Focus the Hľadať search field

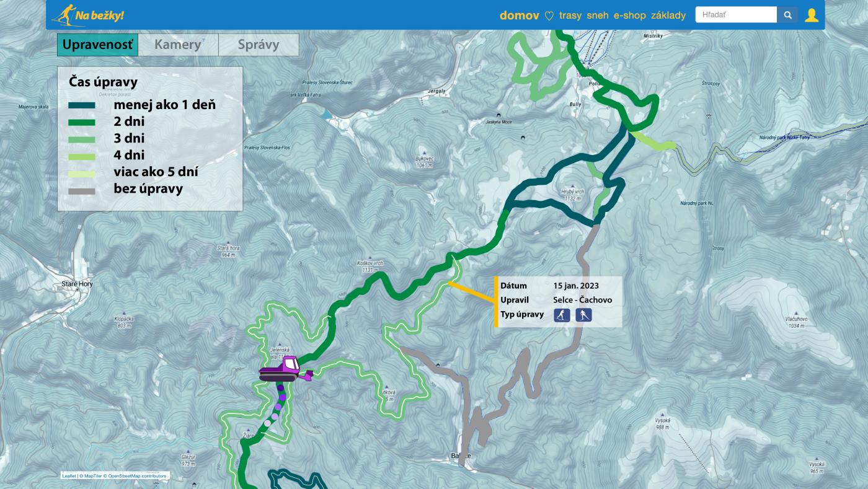point(736,15)
